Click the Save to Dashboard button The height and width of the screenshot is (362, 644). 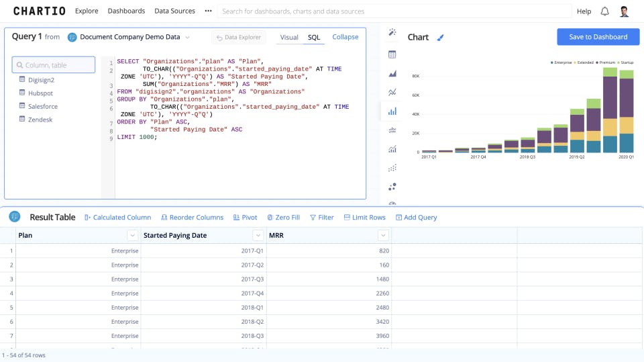click(x=598, y=37)
